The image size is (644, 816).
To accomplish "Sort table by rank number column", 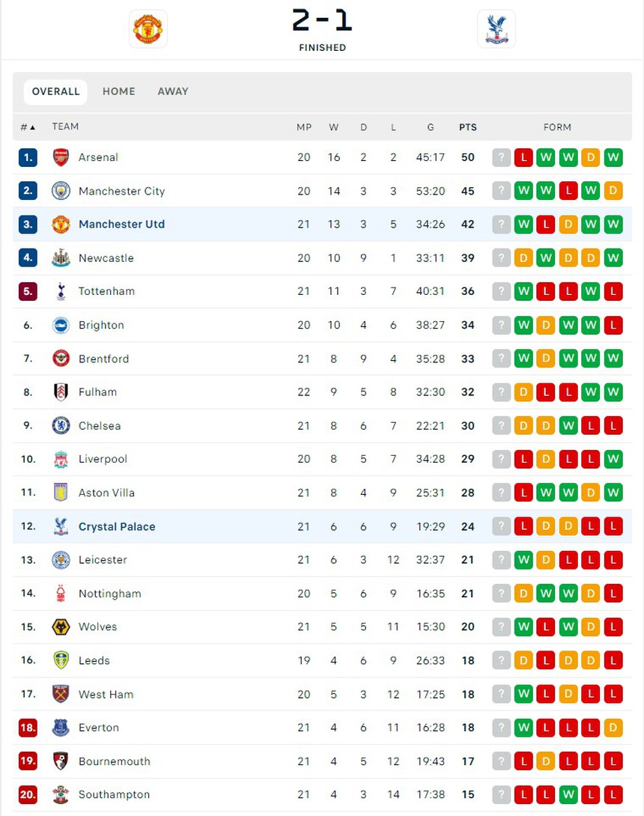I will tap(28, 127).
